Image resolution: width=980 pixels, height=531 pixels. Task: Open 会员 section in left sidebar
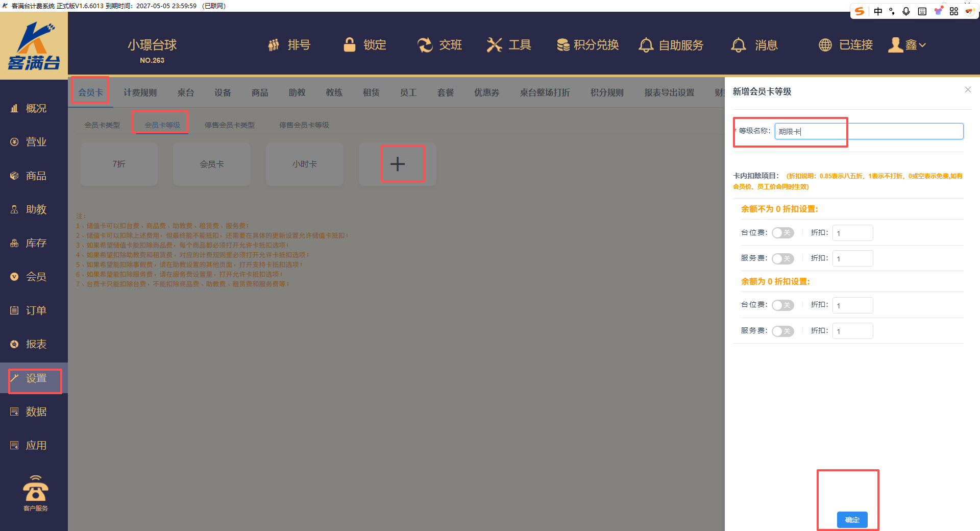[35, 277]
